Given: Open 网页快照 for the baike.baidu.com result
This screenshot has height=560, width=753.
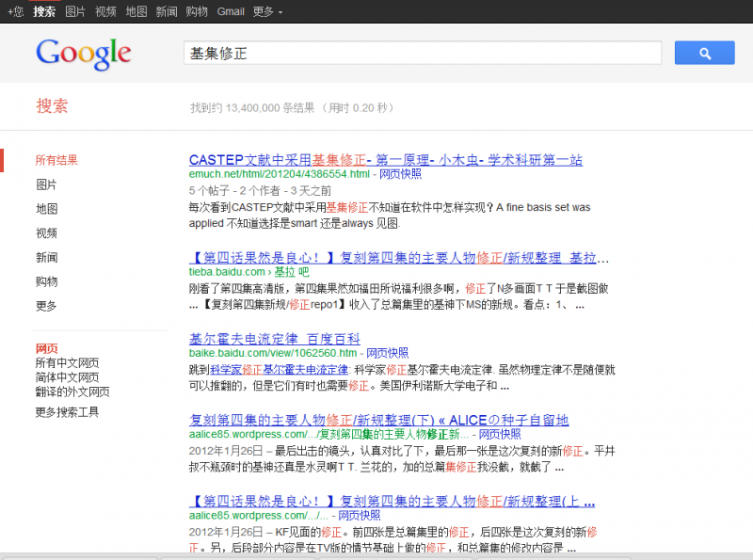Looking at the screenshot, I should pyautogui.click(x=388, y=353).
